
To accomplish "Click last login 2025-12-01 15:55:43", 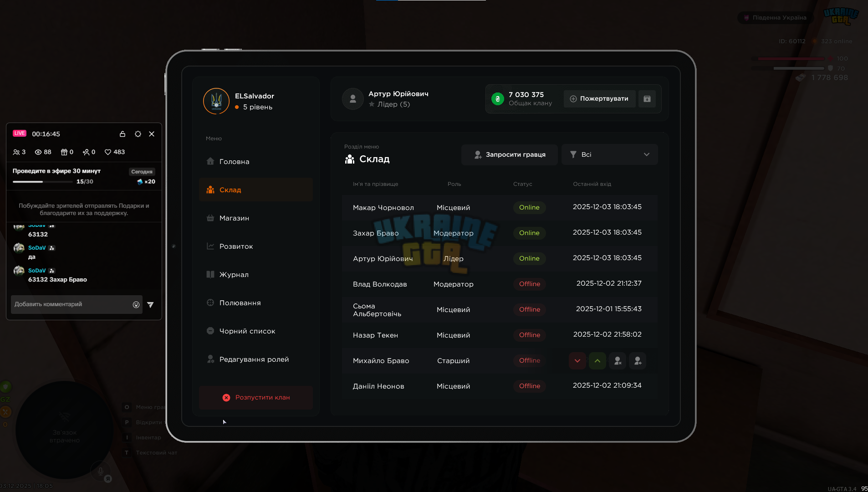I will point(609,309).
